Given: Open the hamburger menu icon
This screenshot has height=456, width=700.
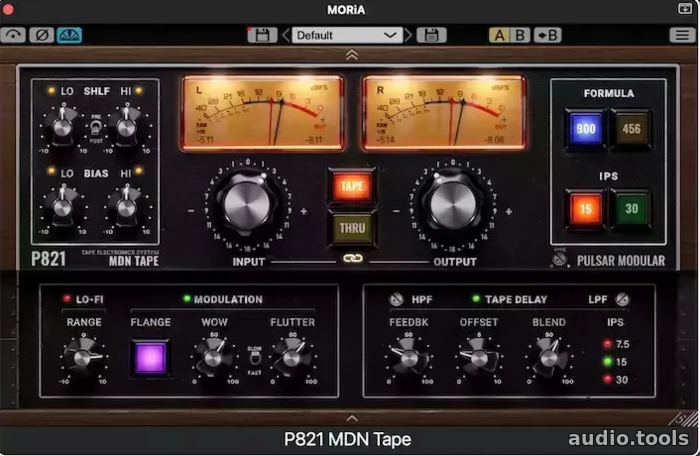Looking at the screenshot, I should (682, 35).
